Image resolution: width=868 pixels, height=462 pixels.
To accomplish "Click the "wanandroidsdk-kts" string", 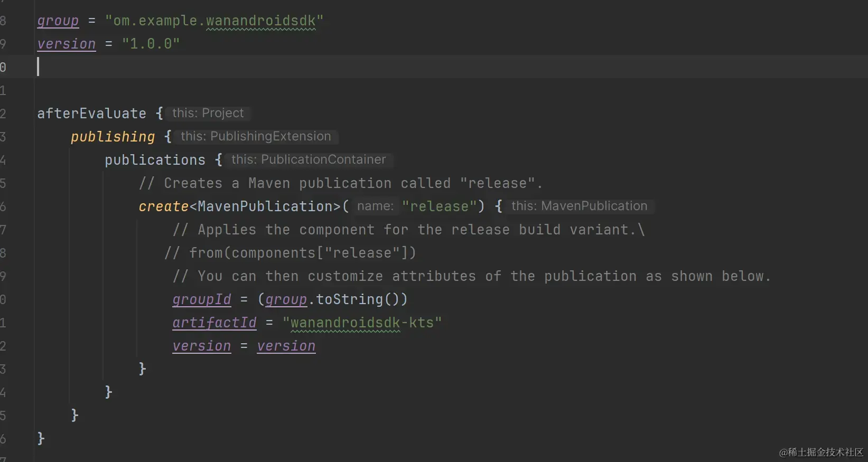I will 362,323.
